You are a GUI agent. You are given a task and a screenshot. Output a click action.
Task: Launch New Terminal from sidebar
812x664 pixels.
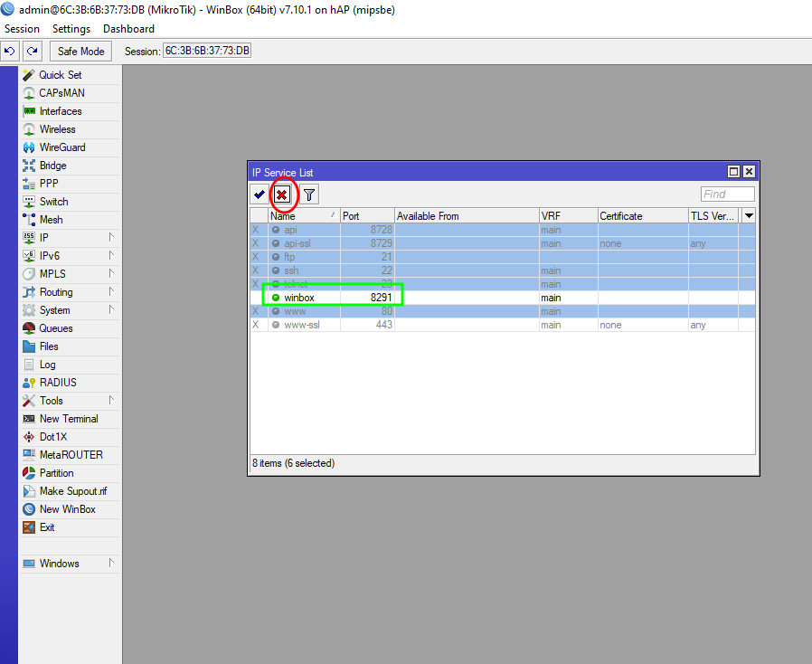pos(68,419)
